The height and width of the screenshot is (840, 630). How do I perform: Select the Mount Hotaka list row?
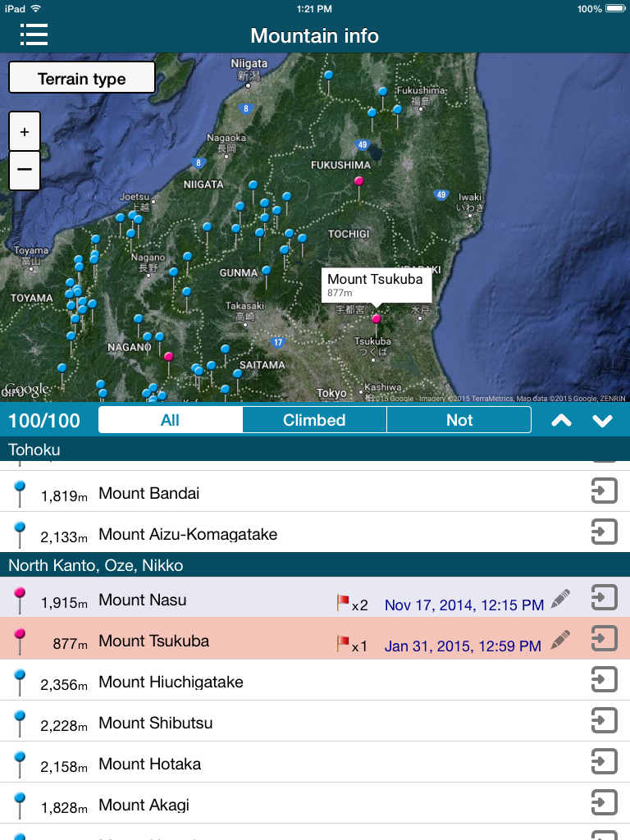tap(315, 762)
